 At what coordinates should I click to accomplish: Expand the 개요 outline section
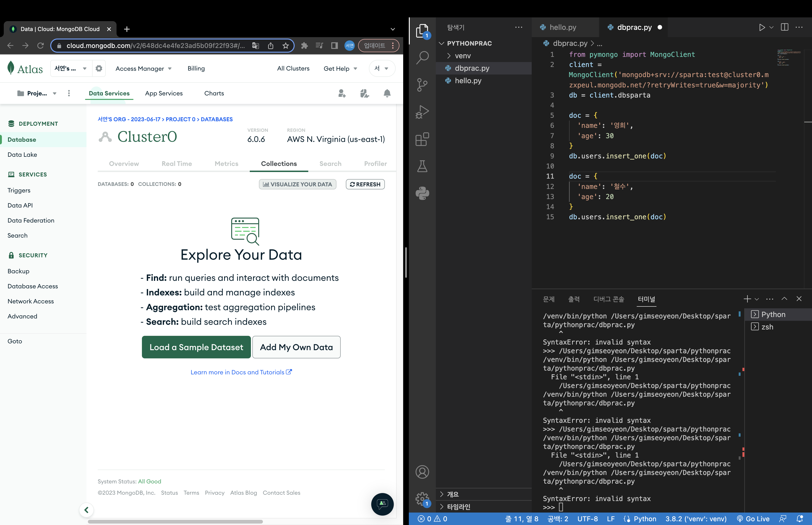click(453, 494)
